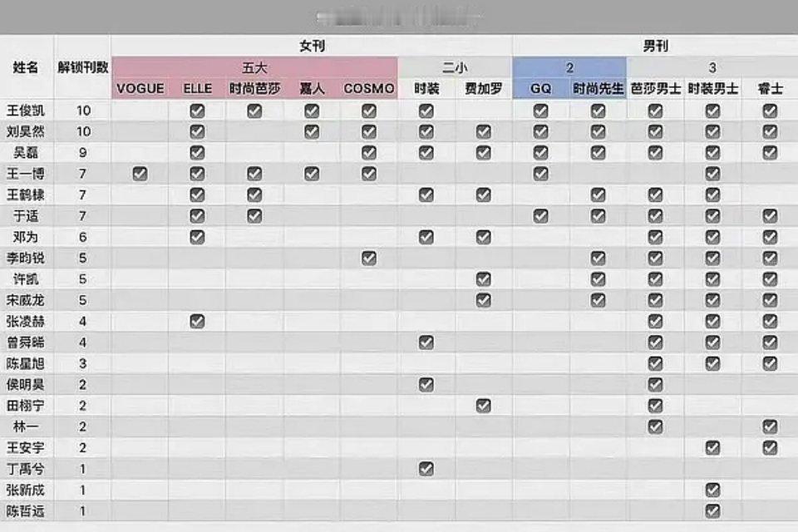Image resolution: width=798 pixels, height=532 pixels.
Task: Toggle 王俊凯's ELLE checkbox
Action: pos(197,111)
